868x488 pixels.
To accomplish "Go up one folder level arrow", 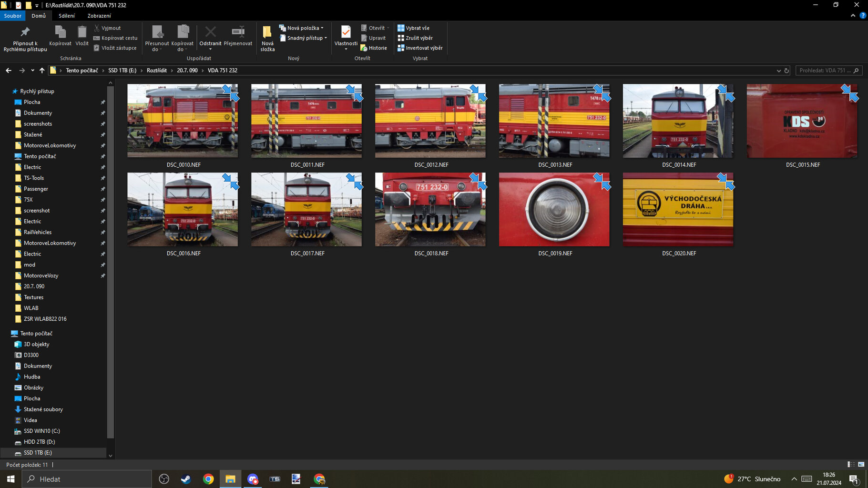I will click(42, 71).
